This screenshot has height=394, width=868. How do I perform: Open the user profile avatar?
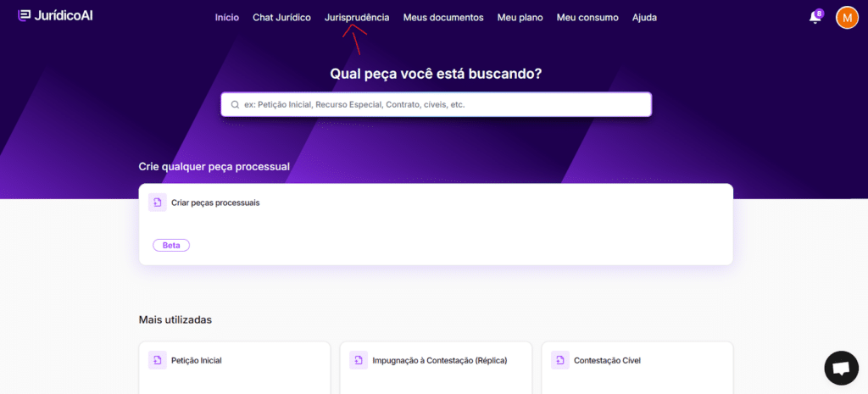pos(847,18)
